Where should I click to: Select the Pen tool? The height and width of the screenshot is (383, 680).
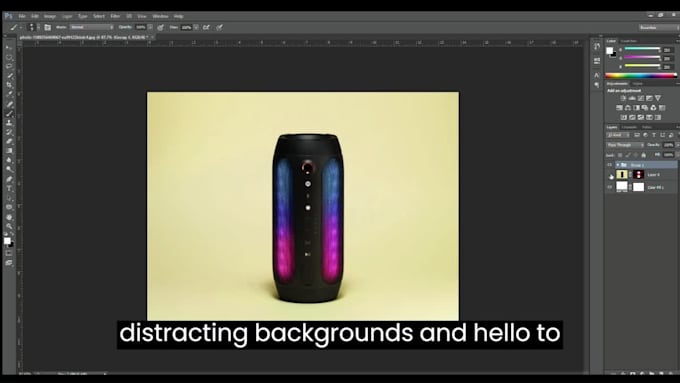coord(9,179)
